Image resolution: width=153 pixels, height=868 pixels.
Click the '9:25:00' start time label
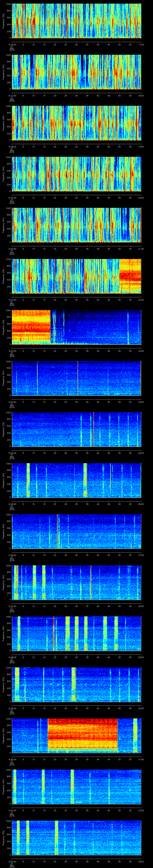click(x=12, y=504)
